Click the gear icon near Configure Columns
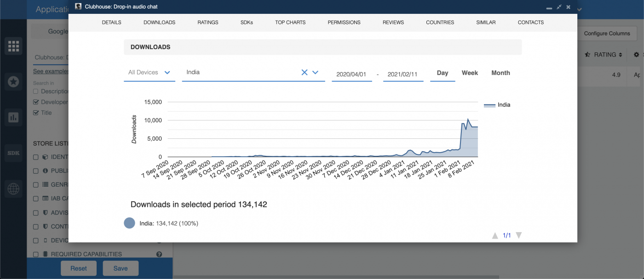The width and height of the screenshot is (644, 279). 637,54
